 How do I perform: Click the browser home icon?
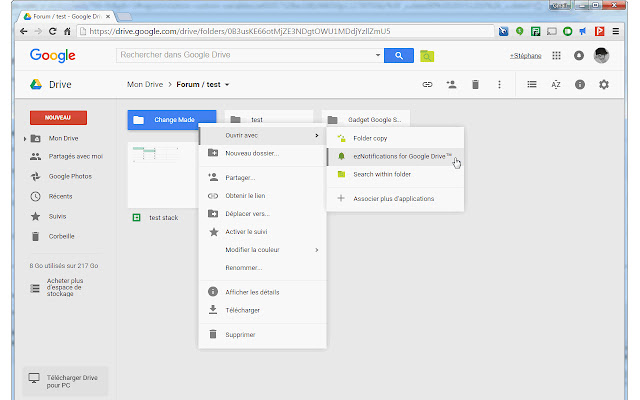click(67, 31)
